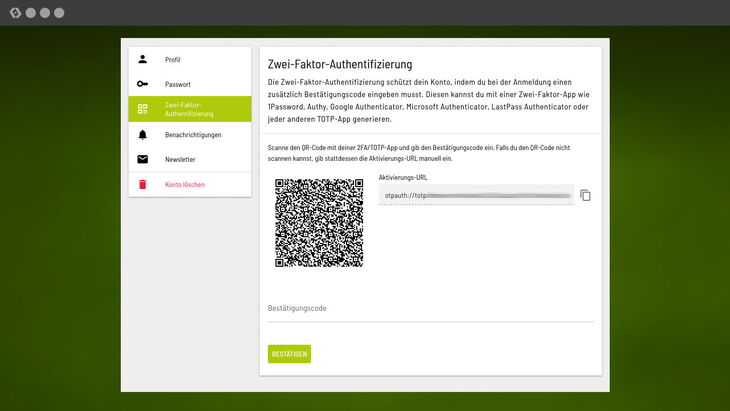Image resolution: width=730 pixels, height=411 pixels.
Task: Click the first round window button in the title bar
Action: pos(30,13)
